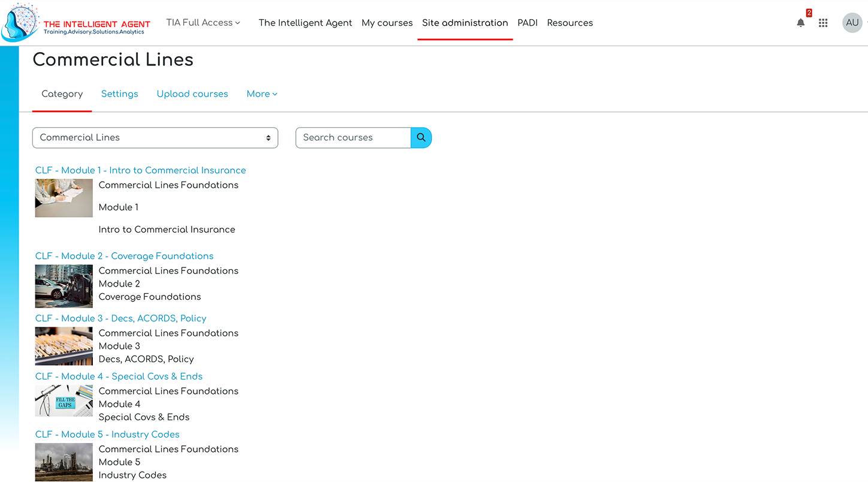This screenshot has height=482, width=868.
Task: Click the Module 4 Fill the Gaps thumbnail
Action: coord(64,400)
